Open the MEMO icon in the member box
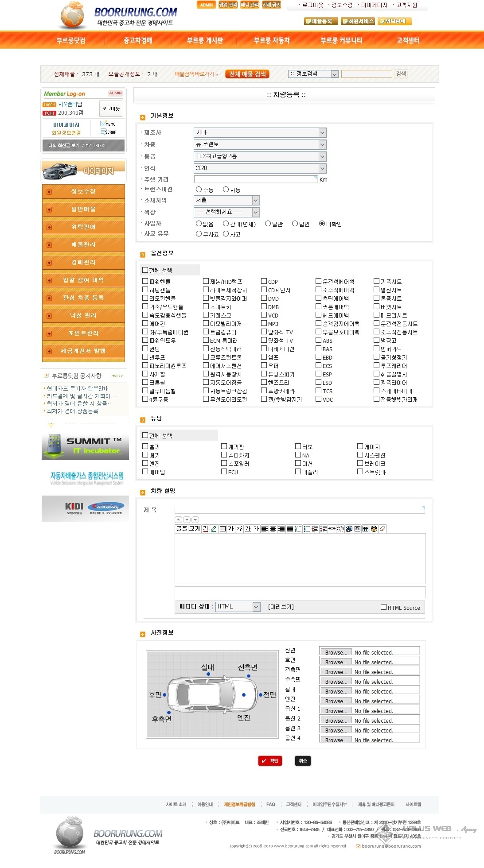Screen dimensions: 484x868 [108, 124]
